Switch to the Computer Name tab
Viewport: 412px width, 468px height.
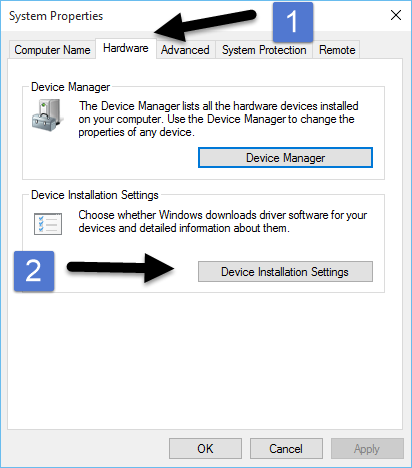(x=52, y=50)
